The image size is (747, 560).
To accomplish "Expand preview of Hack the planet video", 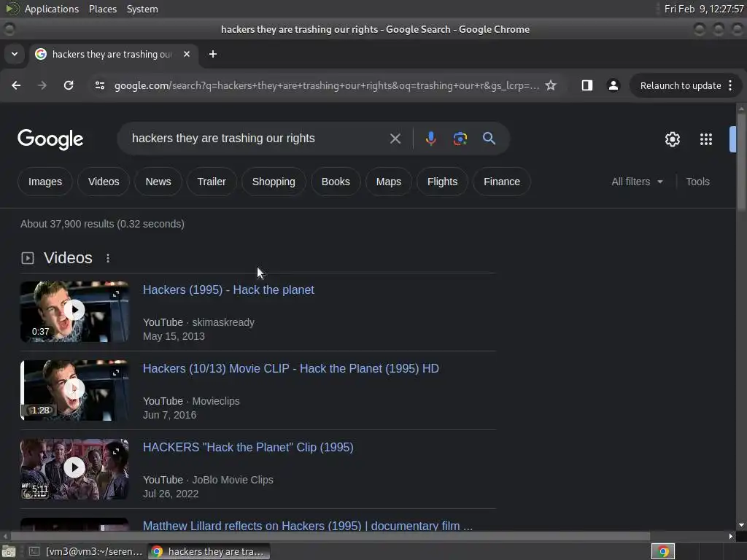I will 116,294.
